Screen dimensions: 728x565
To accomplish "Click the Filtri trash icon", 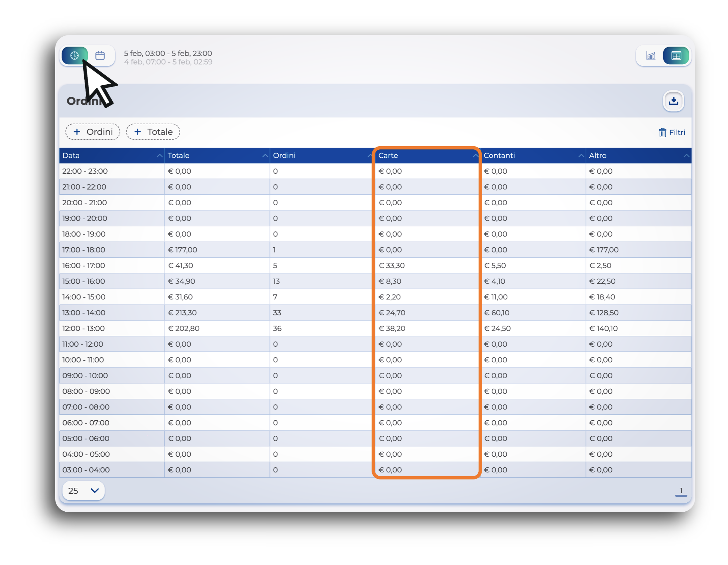I will coord(662,133).
